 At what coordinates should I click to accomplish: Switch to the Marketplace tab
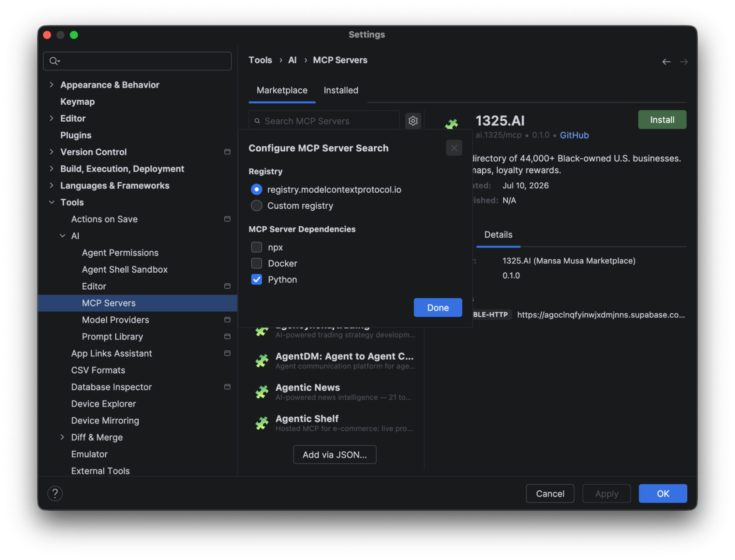282,90
